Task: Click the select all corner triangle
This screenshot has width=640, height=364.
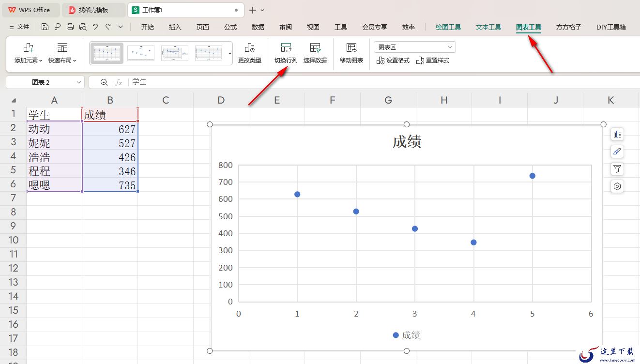Action: click(x=13, y=100)
